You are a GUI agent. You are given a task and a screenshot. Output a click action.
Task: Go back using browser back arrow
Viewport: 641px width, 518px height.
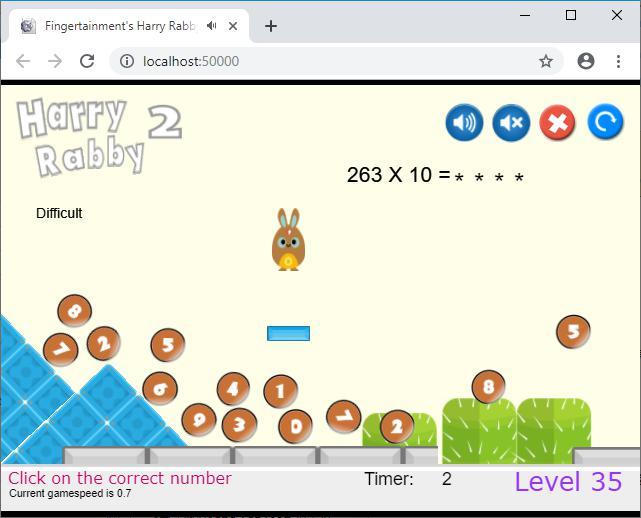pyautogui.click(x=23, y=61)
